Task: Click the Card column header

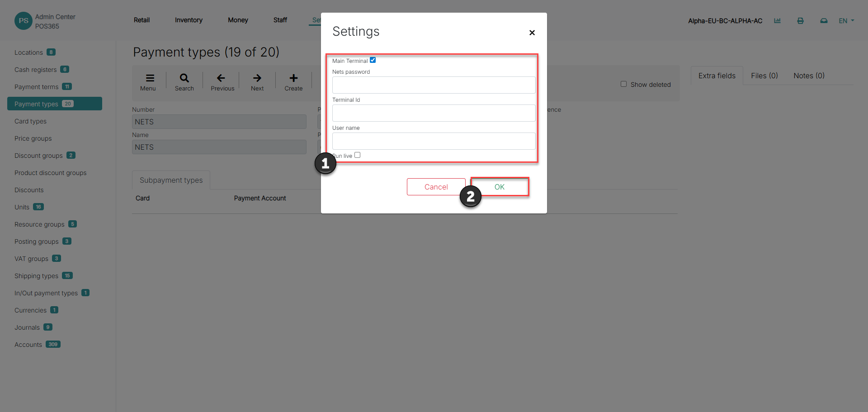Action: (x=142, y=198)
